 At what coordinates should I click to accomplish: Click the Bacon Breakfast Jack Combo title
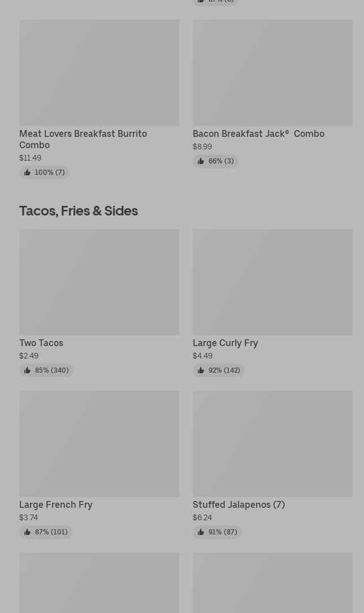click(258, 134)
